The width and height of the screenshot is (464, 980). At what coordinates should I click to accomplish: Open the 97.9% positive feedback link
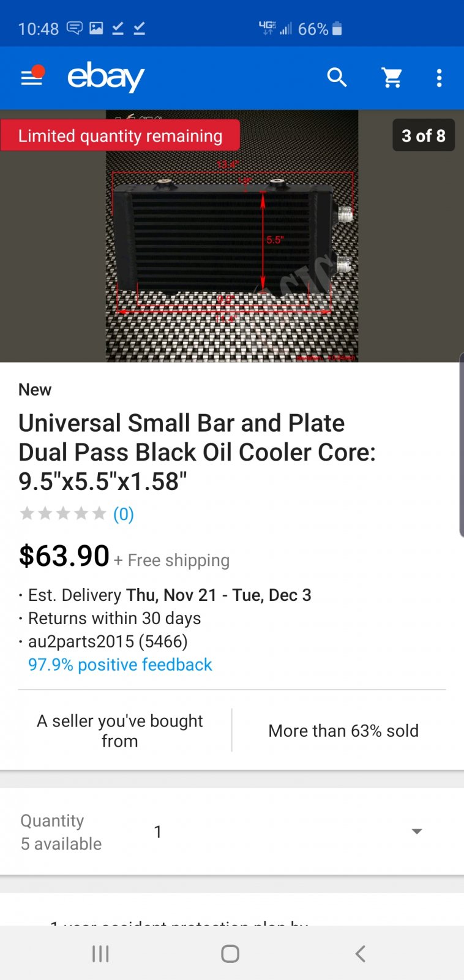(x=120, y=665)
